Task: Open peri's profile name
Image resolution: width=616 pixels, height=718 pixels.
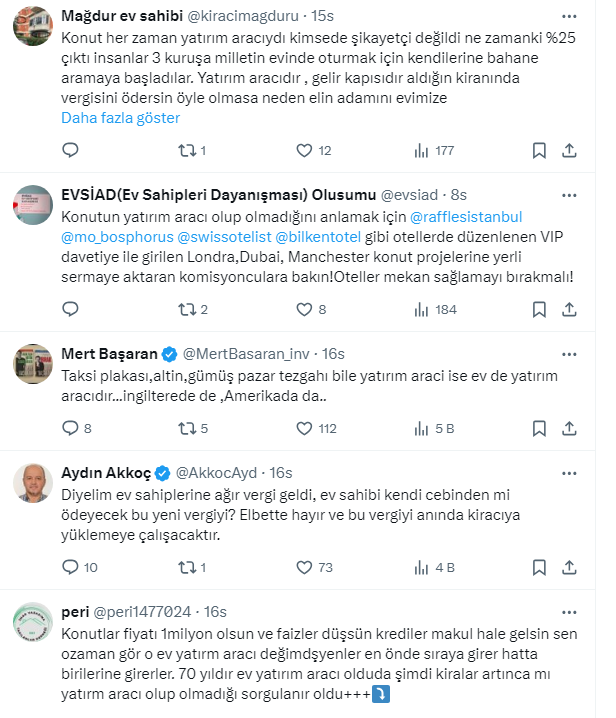Action: pos(74,612)
